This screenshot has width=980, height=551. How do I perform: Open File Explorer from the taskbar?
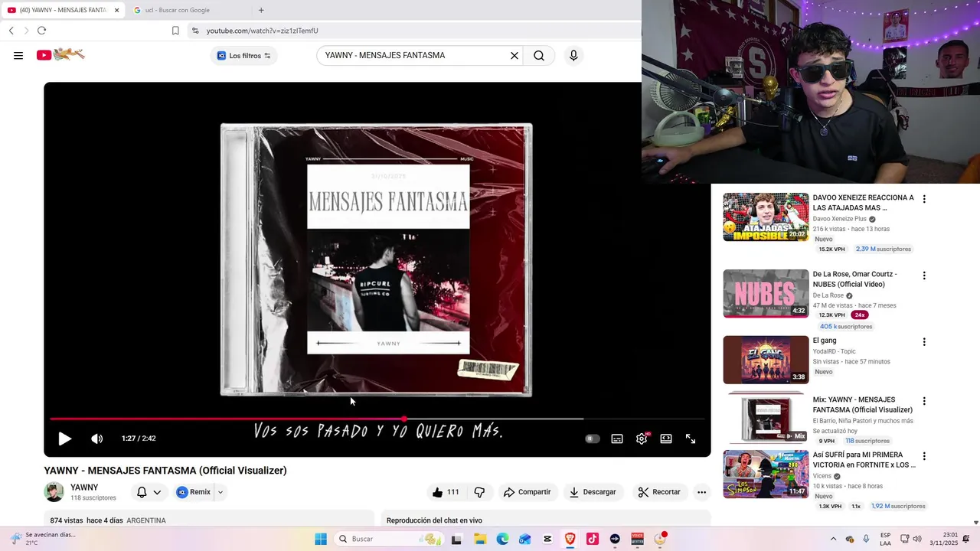pos(480,539)
